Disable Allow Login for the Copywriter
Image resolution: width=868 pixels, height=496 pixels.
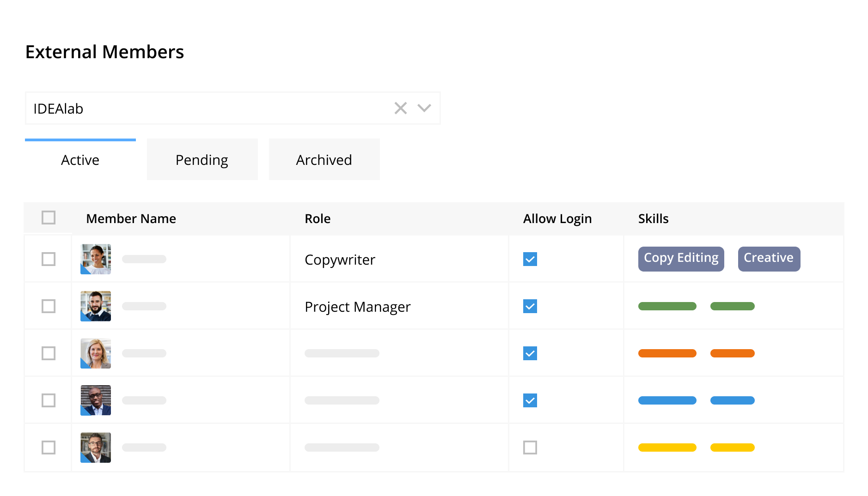(530, 259)
